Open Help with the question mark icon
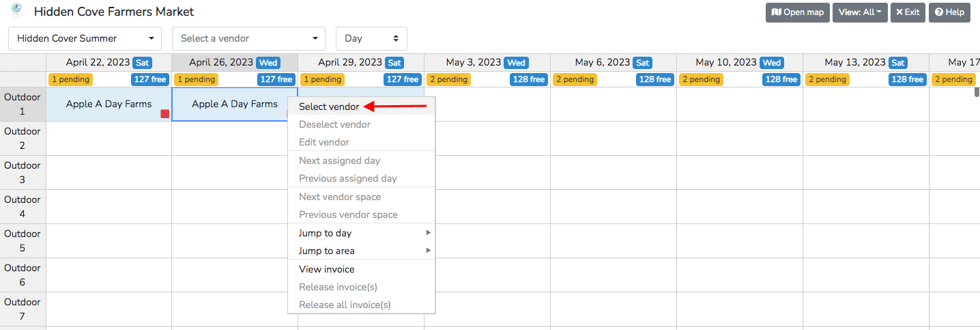Image resolution: width=980 pixels, height=330 pixels. click(x=949, y=12)
